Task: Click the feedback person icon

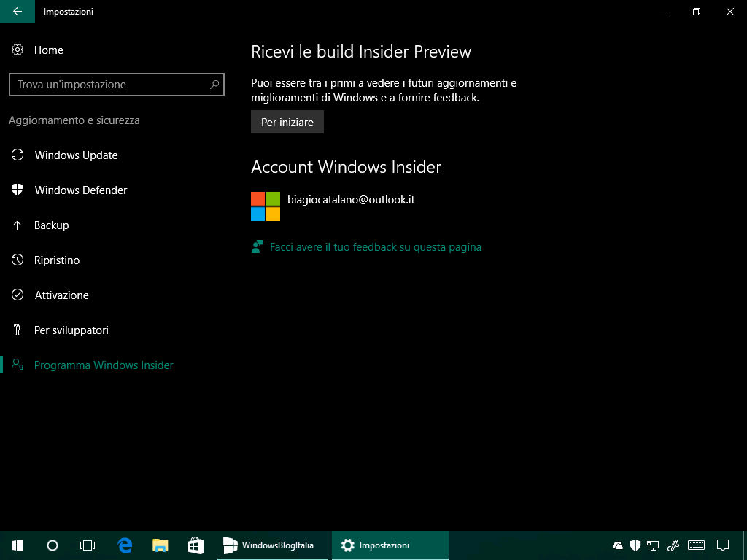Action: pyautogui.click(x=258, y=246)
